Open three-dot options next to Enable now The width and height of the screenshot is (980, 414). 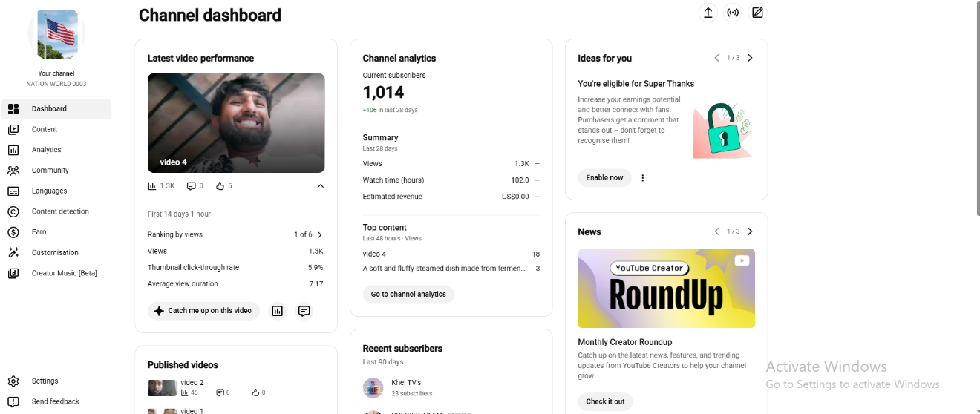643,178
